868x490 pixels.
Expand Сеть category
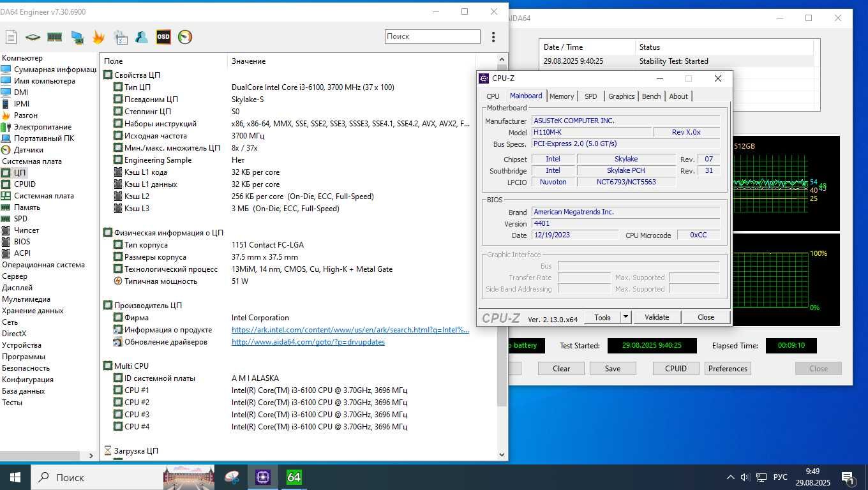coord(10,322)
